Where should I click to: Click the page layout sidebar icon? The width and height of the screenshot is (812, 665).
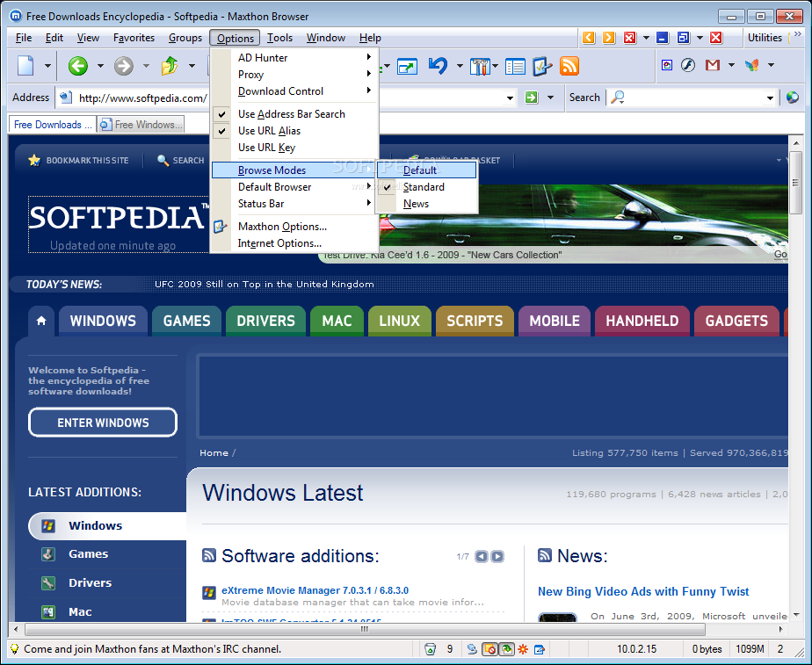coord(515,66)
